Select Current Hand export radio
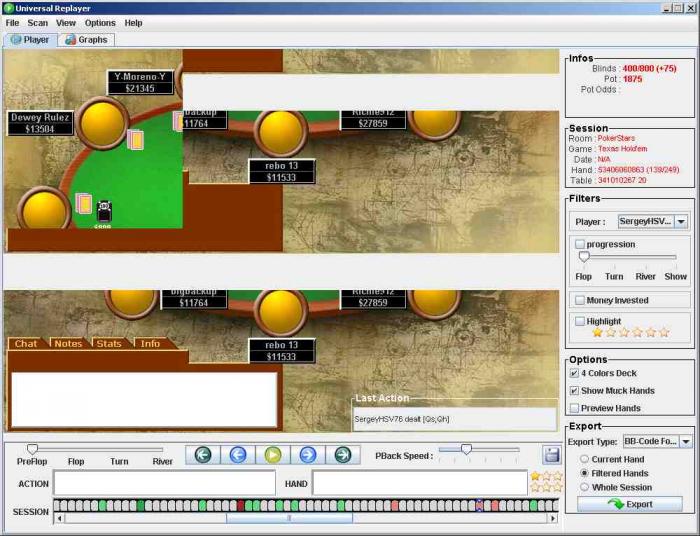Image resolution: width=700 pixels, height=536 pixels. point(584,459)
